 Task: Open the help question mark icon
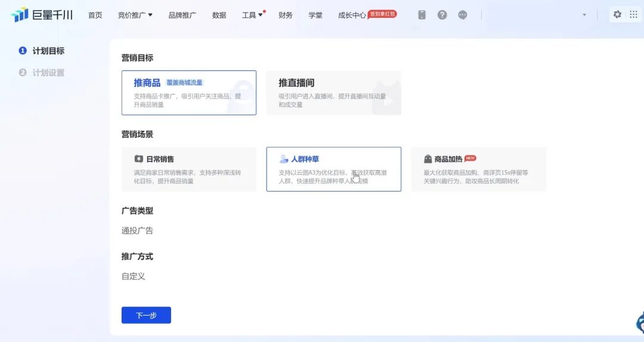442,15
